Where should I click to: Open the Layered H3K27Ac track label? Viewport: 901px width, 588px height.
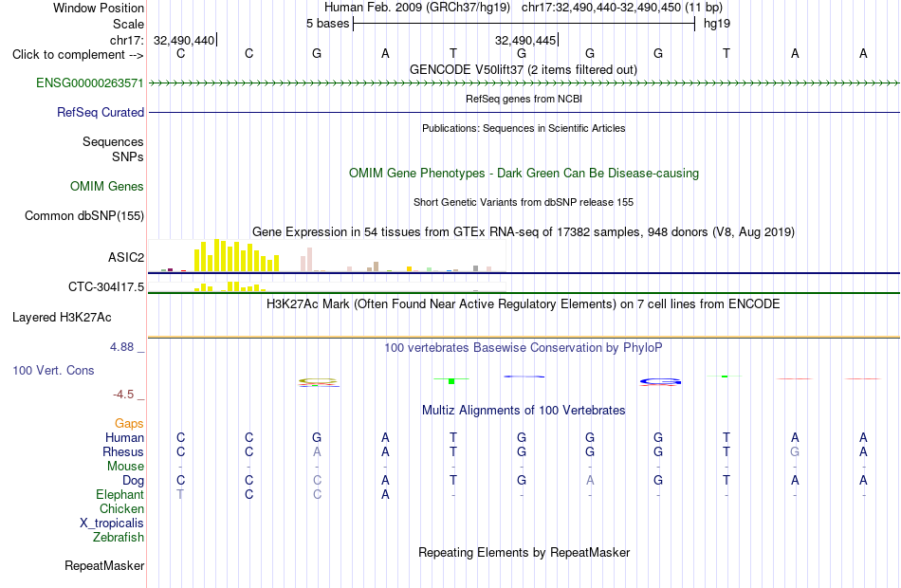(x=62, y=318)
